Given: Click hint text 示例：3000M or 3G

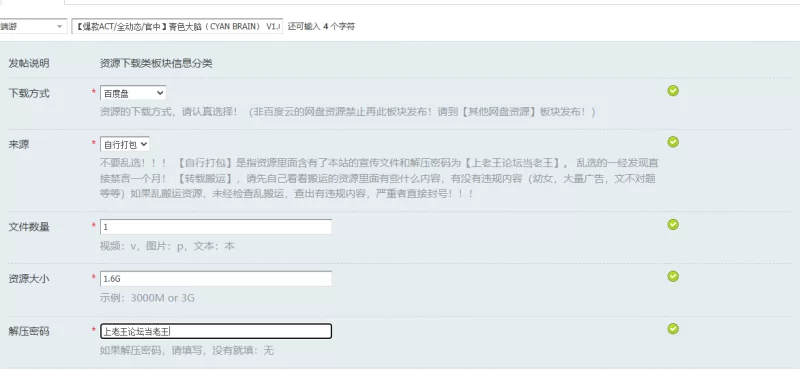Looking at the screenshot, I should tap(147, 298).
